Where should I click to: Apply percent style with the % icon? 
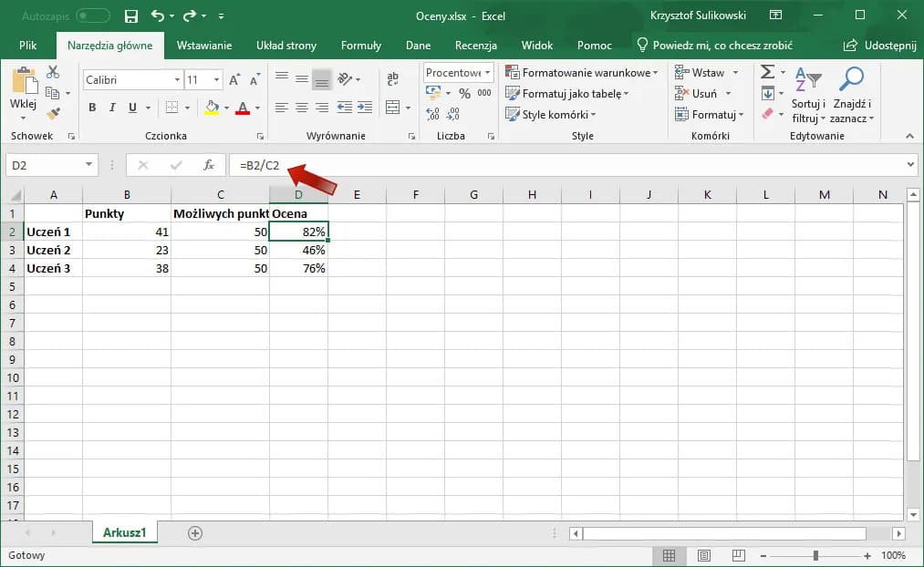pos(464,93)
